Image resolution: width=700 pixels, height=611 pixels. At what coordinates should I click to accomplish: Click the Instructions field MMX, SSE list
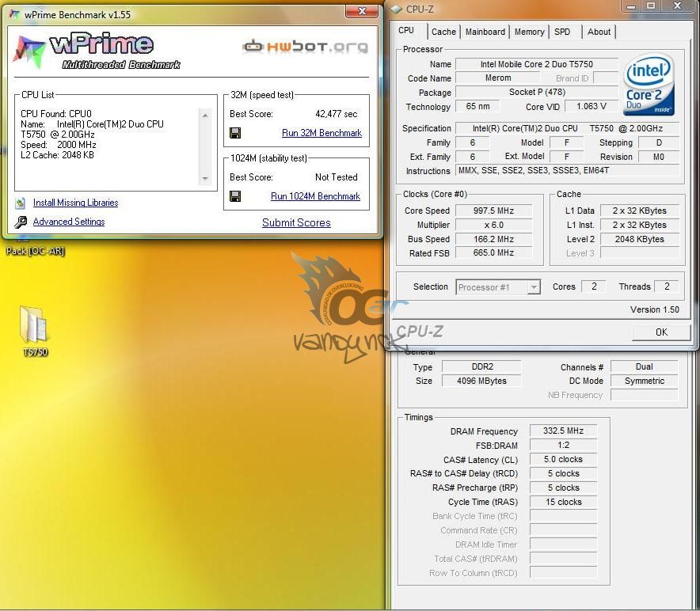pyautogui.click(x=568, y=170)
